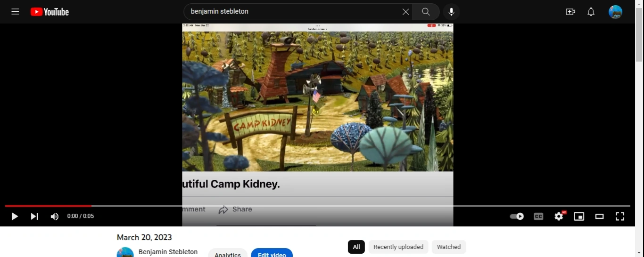Select the Watched filter chip

pyautogui.click(x=449, y=247)
